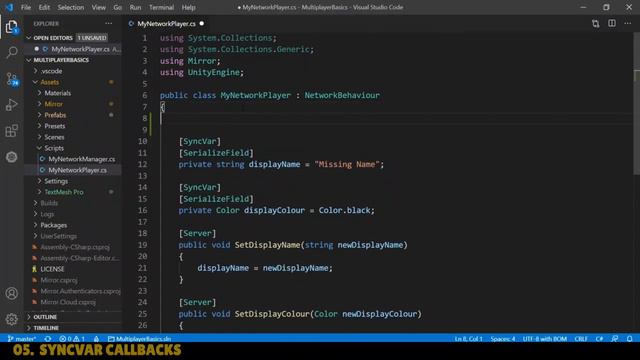This screenshot has height=360, width=640.
Task: Open errors and warnings count
Action: pyautogui.click(x=72, y=339)
